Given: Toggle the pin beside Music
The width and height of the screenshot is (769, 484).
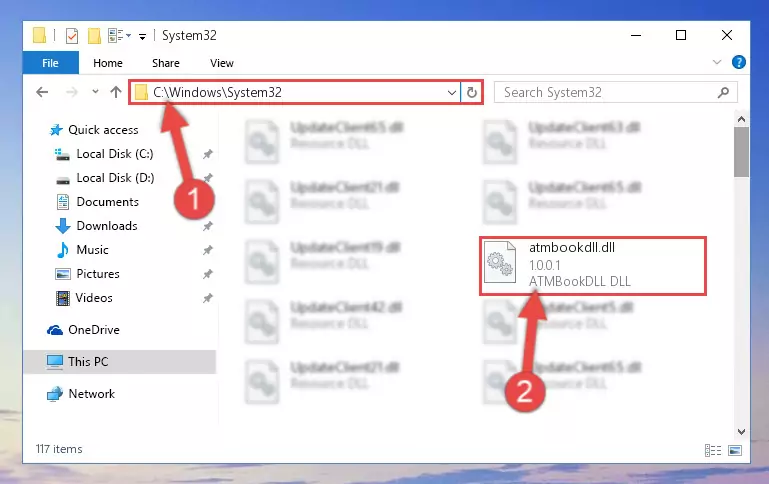Looking at the screenshot, I should (x=208, y=250).
